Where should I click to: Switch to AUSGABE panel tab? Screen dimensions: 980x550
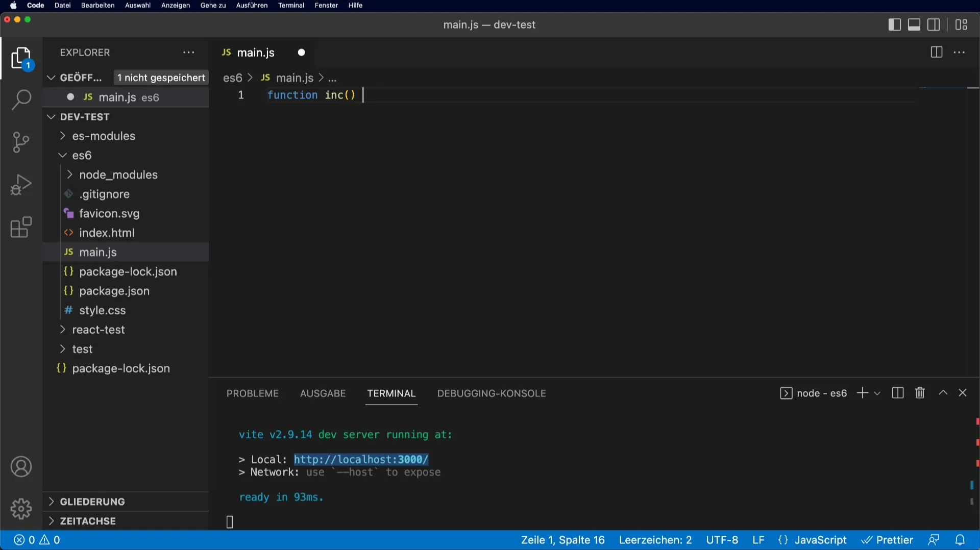323,393
